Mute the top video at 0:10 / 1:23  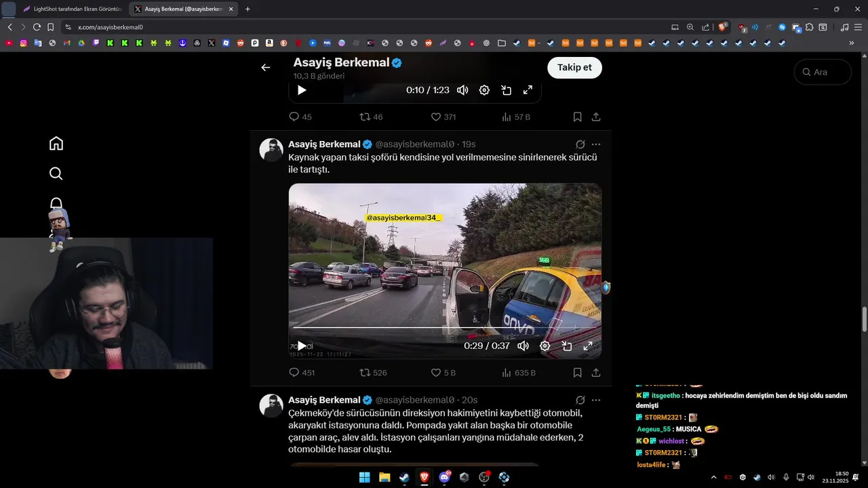tap(462, 89)
